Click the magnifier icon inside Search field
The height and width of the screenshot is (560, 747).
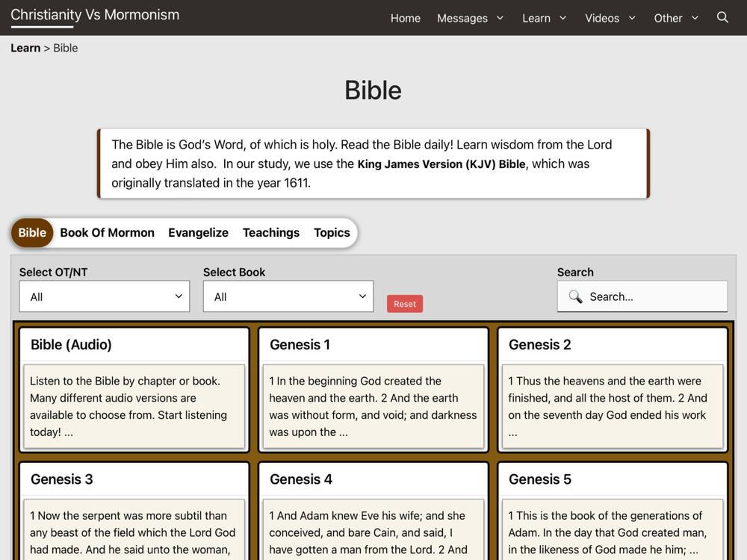(x=575, y=296)
